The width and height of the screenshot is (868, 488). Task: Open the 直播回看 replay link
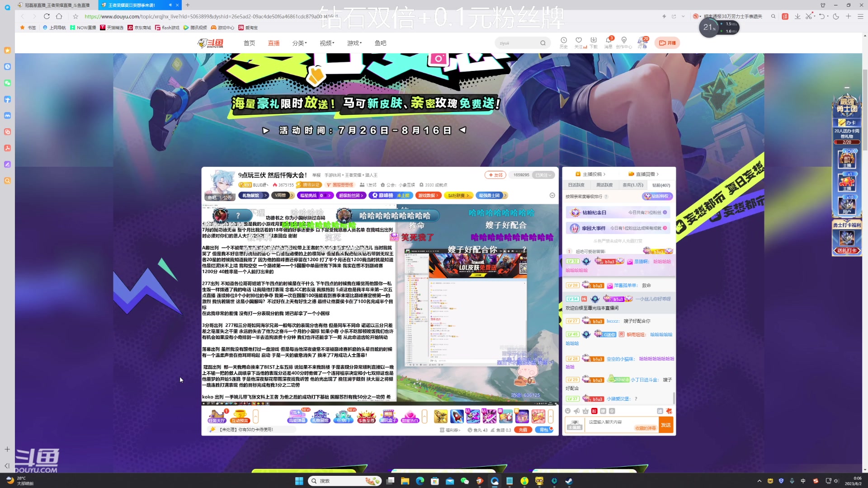pyautogui.click(x=643, y=174)
